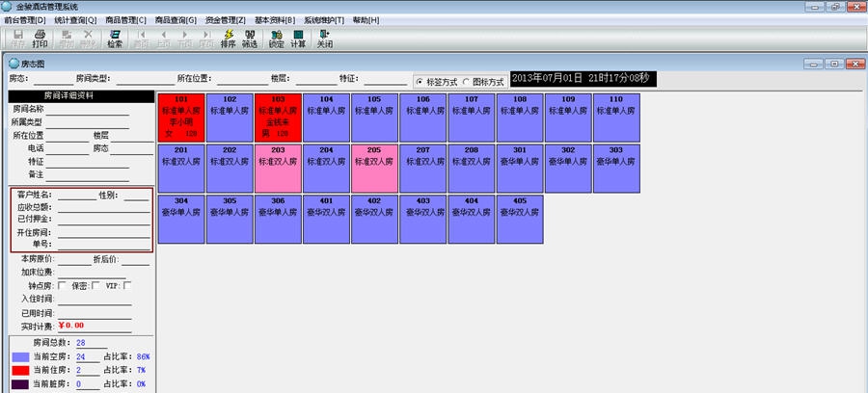Open the 检索 (Search) tool

tap(115, 39)
